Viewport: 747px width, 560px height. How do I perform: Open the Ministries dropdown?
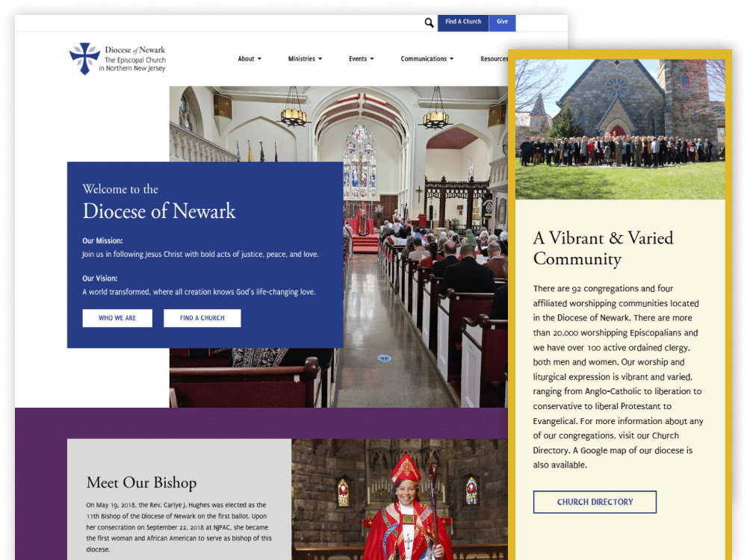pos(305,59)
